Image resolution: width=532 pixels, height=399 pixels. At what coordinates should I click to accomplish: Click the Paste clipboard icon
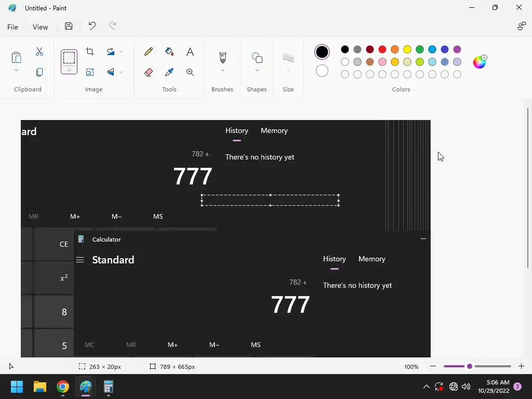(x=16, y=57)
